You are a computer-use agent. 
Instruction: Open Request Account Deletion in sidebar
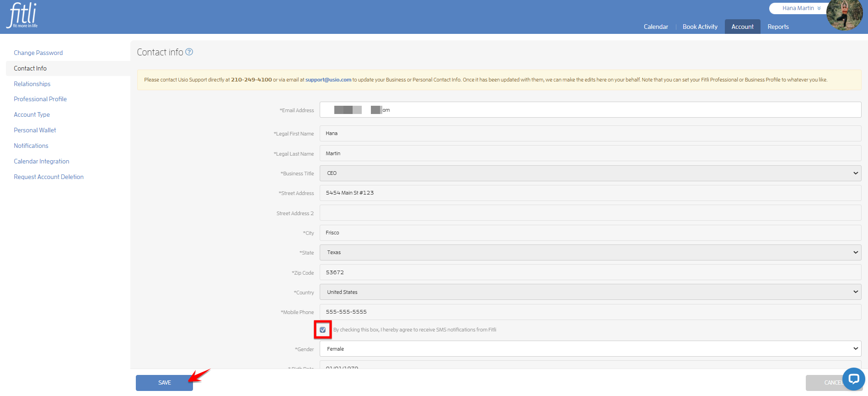coord(48,177)
